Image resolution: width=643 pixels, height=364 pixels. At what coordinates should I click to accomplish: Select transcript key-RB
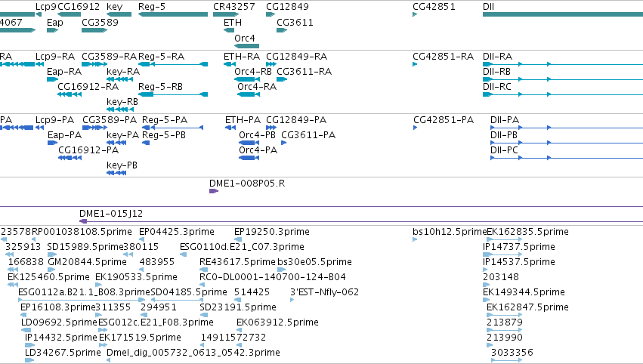click(122, 102)
